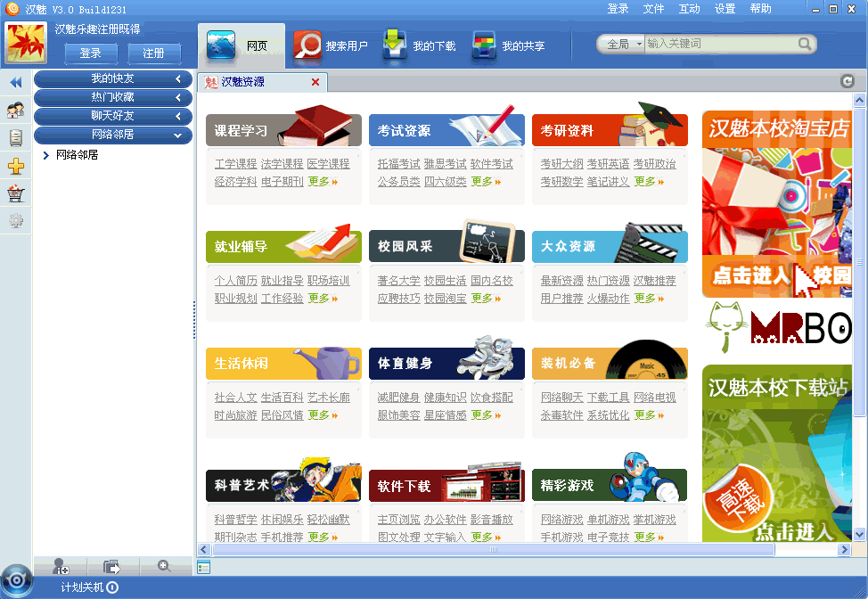Click the vertical scrollbar up arrow
The image size is (868, 599).
coord(859,100)
